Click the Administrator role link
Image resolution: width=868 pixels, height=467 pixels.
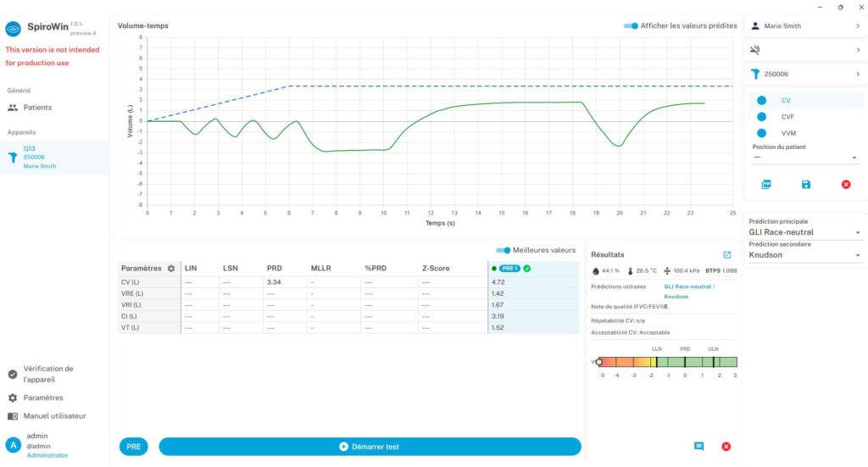tap(47, 455)
